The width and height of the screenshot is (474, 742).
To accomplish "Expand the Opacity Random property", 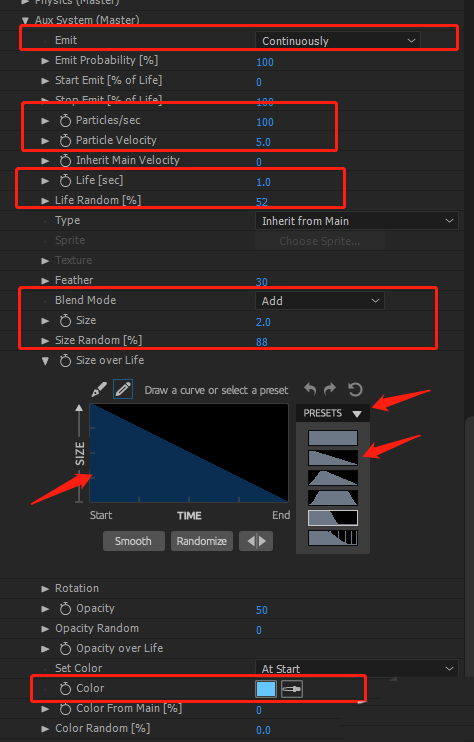I will pyautogui.click(x=45, y=629).
